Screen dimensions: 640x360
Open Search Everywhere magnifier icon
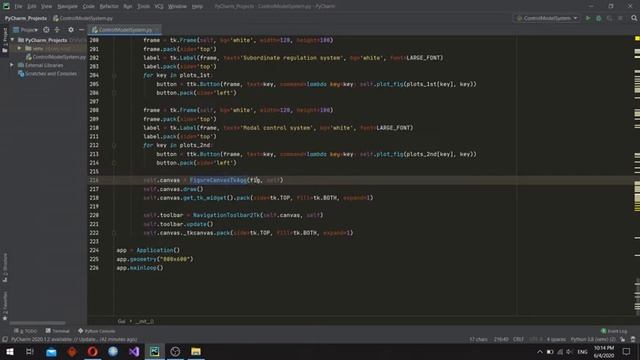click(x=634, y=18)
